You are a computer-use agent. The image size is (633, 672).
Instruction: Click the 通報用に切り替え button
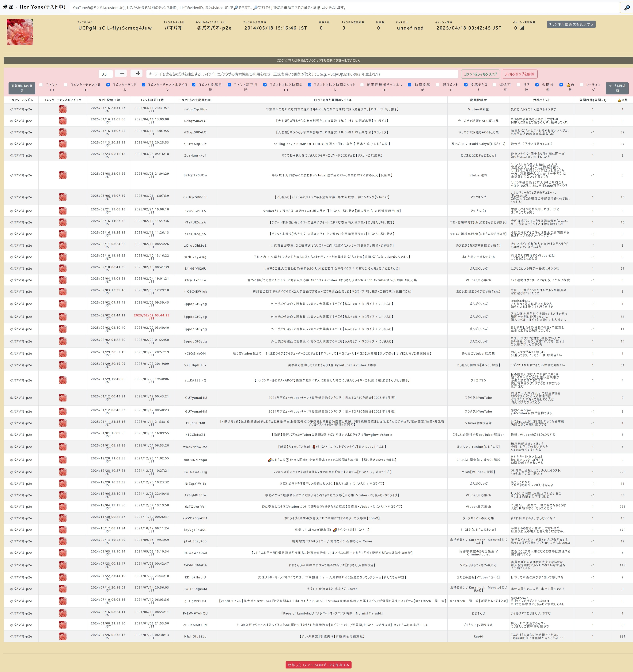point(22,88)
